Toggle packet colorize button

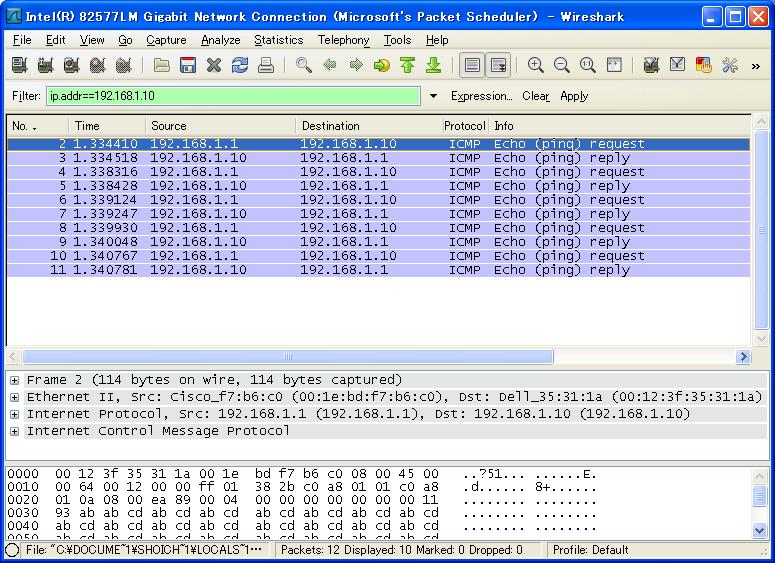(472, 65)
